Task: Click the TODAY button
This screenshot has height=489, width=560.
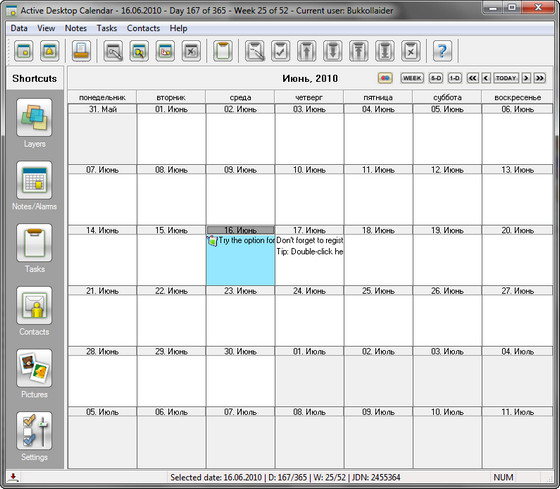Action: (x=506, y=78)
